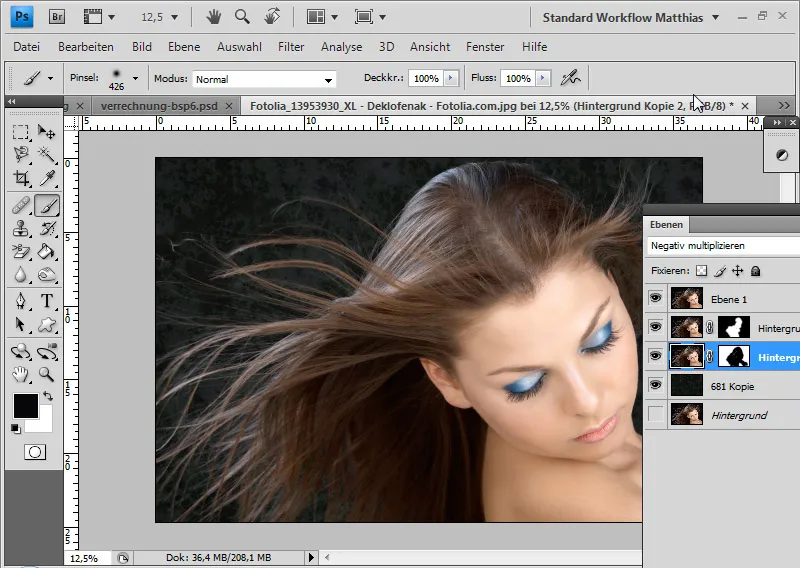Select the Clone Stamp tool

[20, 228]
